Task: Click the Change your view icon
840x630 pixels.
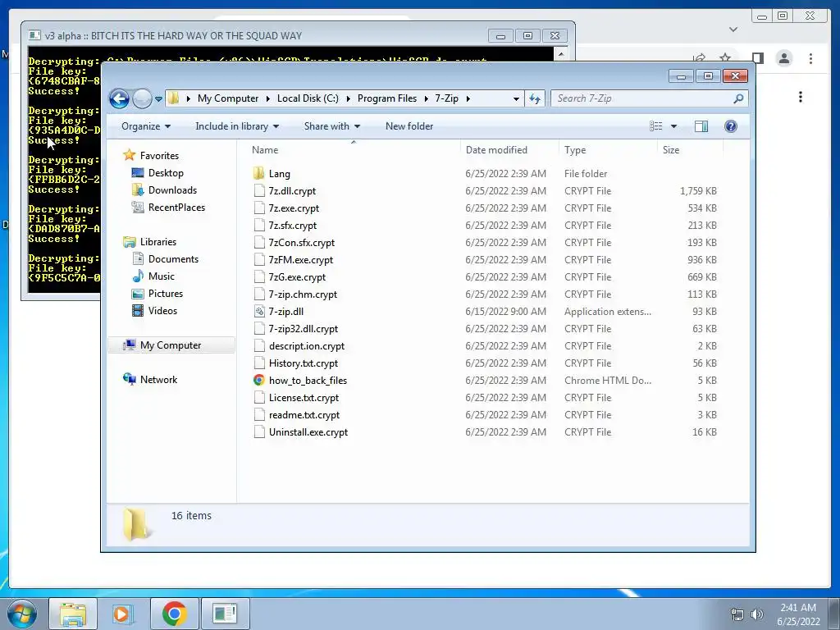Action: 656,126
